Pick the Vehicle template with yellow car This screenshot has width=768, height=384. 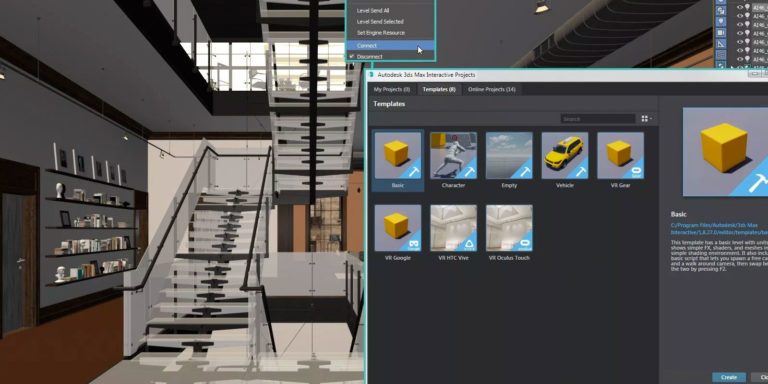(565, 155)
